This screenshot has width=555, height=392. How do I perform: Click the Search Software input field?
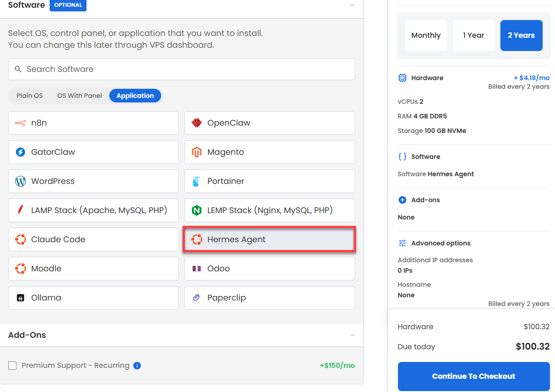(182, 69)
